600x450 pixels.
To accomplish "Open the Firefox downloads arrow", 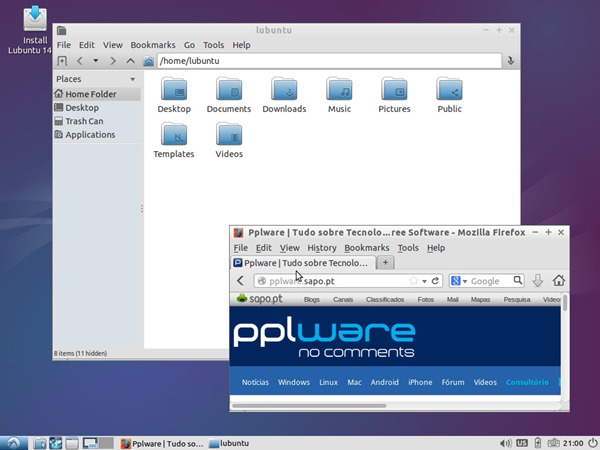I will pyautogui.click(x=538, y=281).
